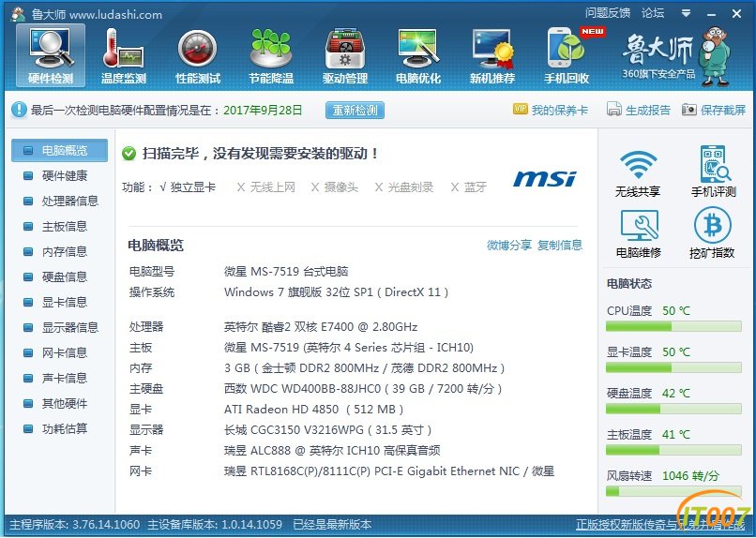The image size is (756, 538).
Task: Click the VIP badge icon
Action: click(521, 110)
